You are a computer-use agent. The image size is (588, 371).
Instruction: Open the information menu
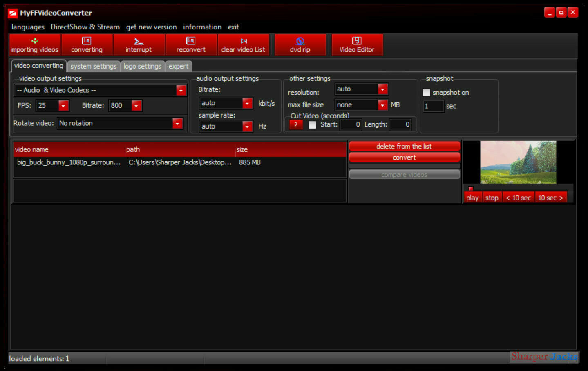pos(202,27)
